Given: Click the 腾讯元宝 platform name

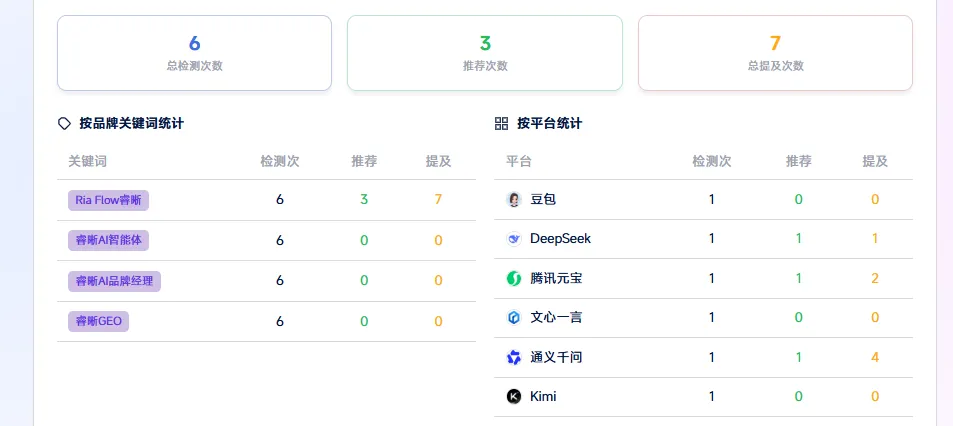Looking at the screenshot, I should point(556,278).
